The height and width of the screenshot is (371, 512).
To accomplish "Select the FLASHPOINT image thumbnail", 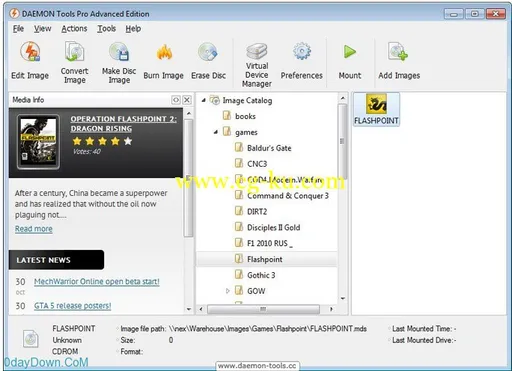I will coord(376,109).
